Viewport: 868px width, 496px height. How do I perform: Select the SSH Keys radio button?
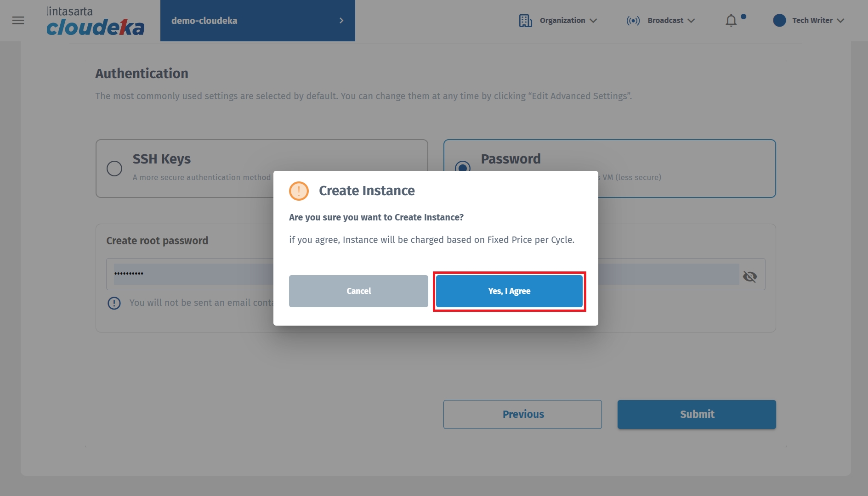coord(114,169)
